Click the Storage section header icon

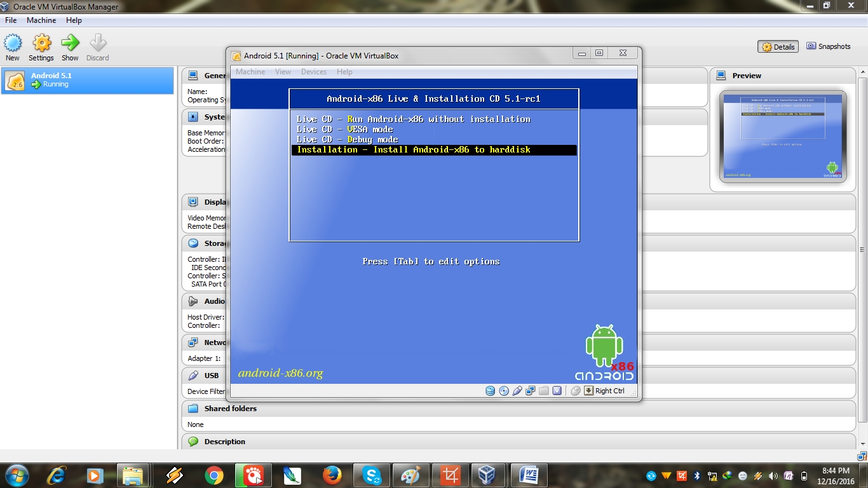pos(193,243)
